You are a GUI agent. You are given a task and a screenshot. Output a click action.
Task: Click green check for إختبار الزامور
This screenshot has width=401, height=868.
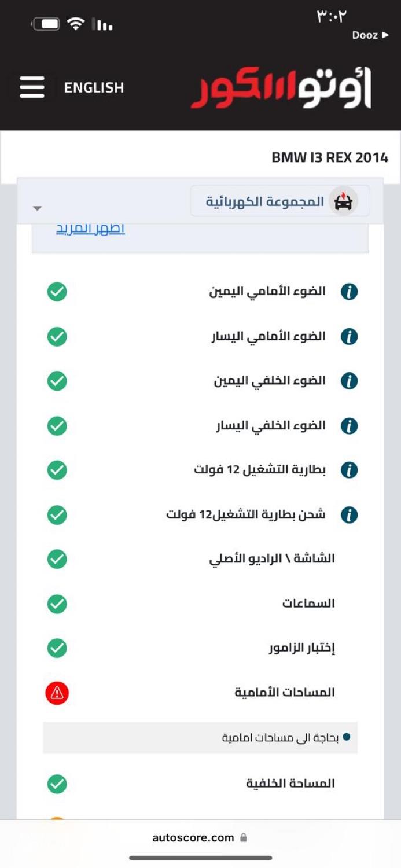pyautogui.click(x=57, y=648)
